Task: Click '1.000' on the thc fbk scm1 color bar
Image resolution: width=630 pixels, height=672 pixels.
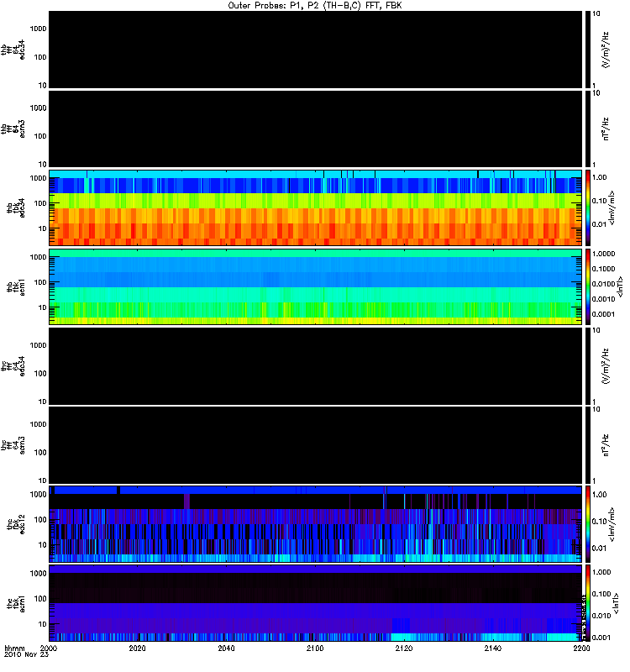Action: pos(601,572)
